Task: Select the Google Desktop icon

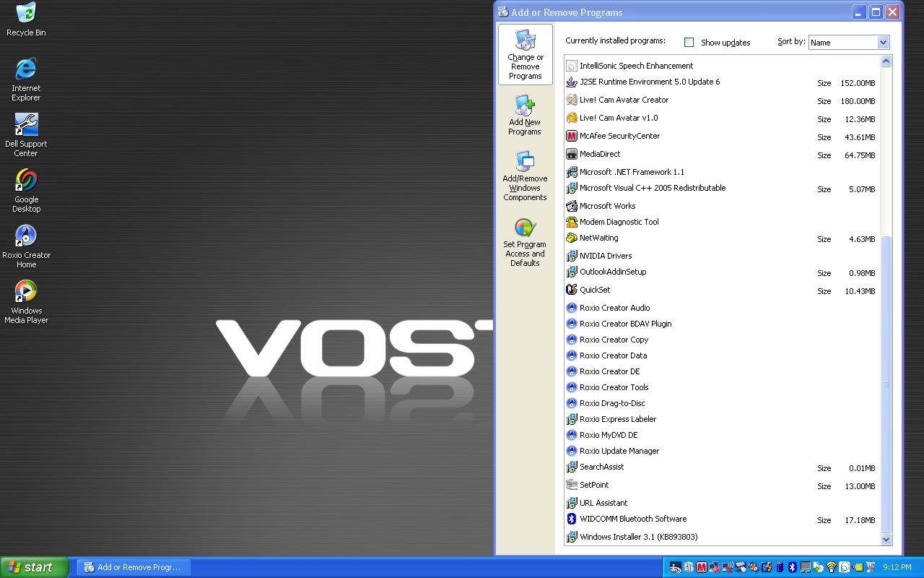Action: coord(26,191)
